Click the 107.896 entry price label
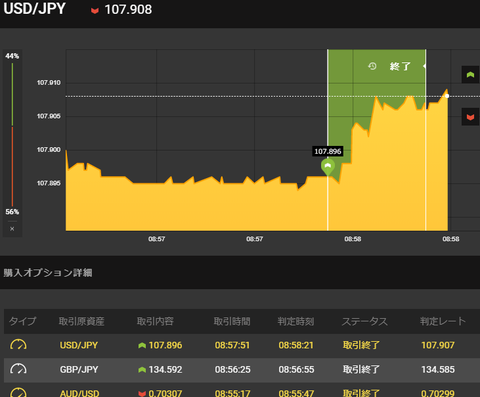This screenshot has height=397, width=480. point(328,151)
